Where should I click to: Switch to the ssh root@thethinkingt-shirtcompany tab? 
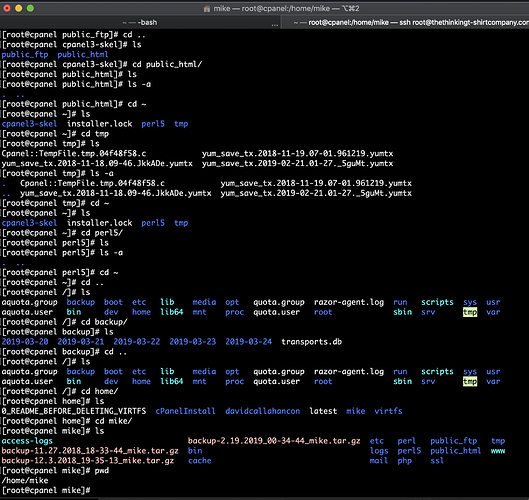pos(406,23)
